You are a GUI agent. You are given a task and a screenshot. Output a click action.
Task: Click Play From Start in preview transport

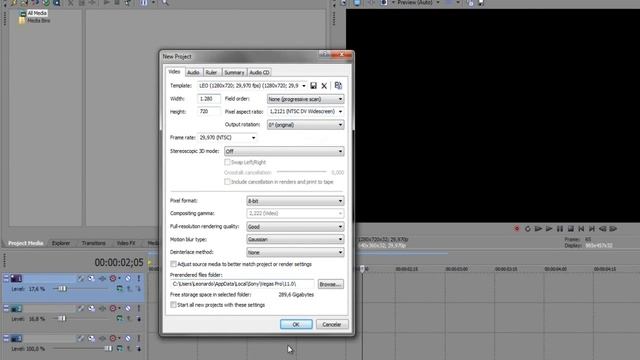click(x=538, y=229)
